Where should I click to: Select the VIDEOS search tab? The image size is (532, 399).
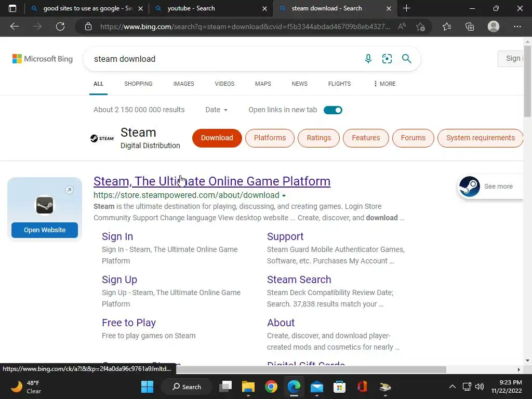pyautogui.click(x=224, y=84)
